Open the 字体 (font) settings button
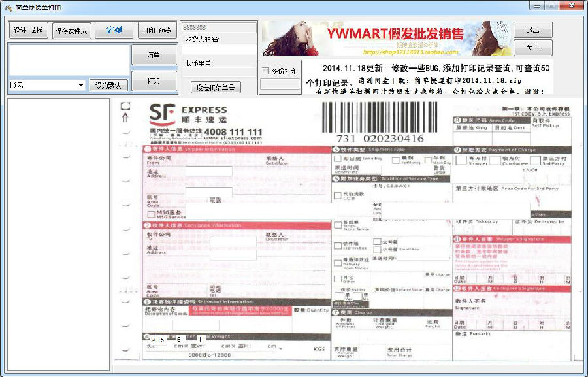Image resolution: width=588 pixels, height=377 pixels. [114, 30]
